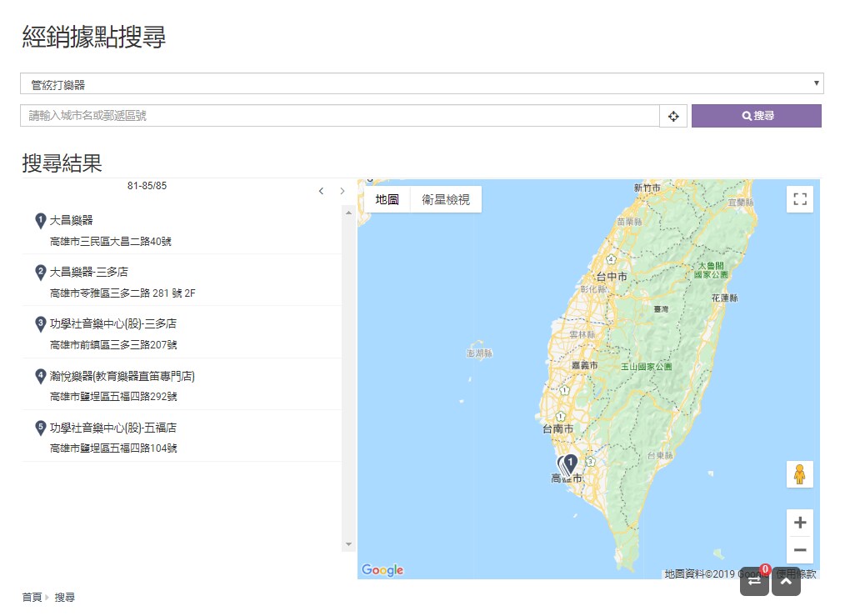Click the 玉山國家公園 label on the map

pyautogui.click(x=646, y=367)
